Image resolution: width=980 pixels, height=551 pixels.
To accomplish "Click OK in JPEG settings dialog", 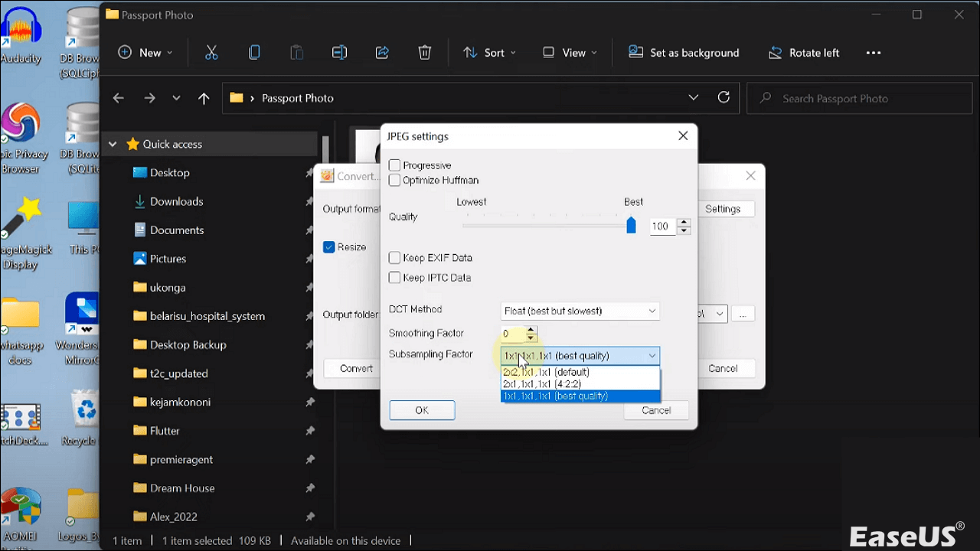I will tap(422, 410).
